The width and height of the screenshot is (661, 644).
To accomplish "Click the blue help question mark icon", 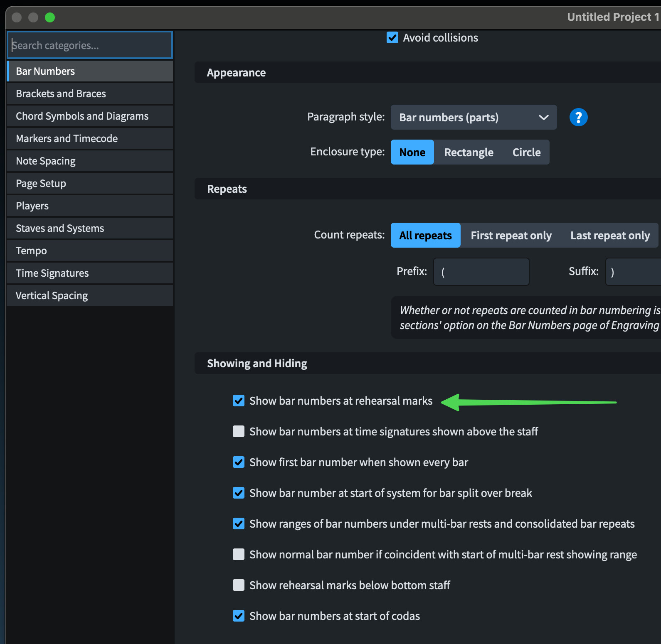I will pos(578,117).
